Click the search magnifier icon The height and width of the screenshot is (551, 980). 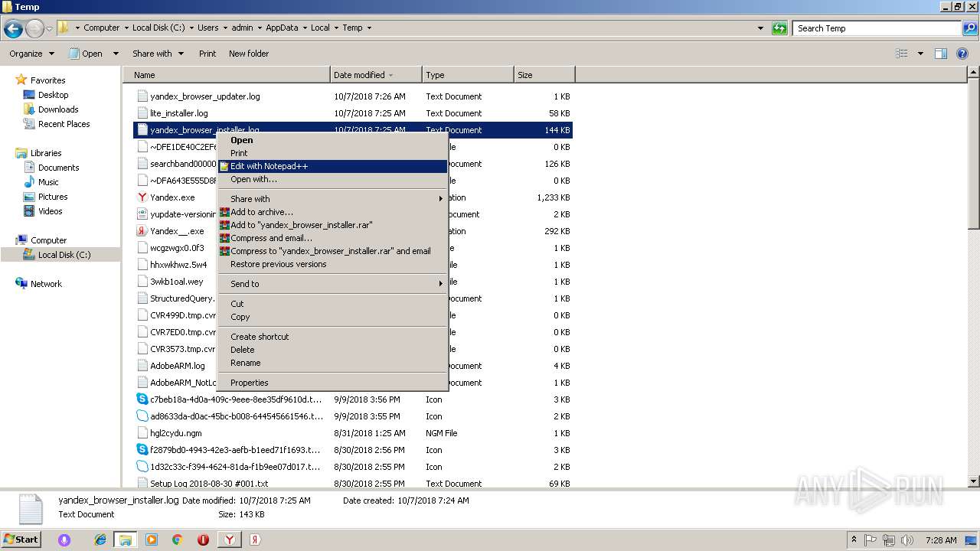(x=969, y=28)
